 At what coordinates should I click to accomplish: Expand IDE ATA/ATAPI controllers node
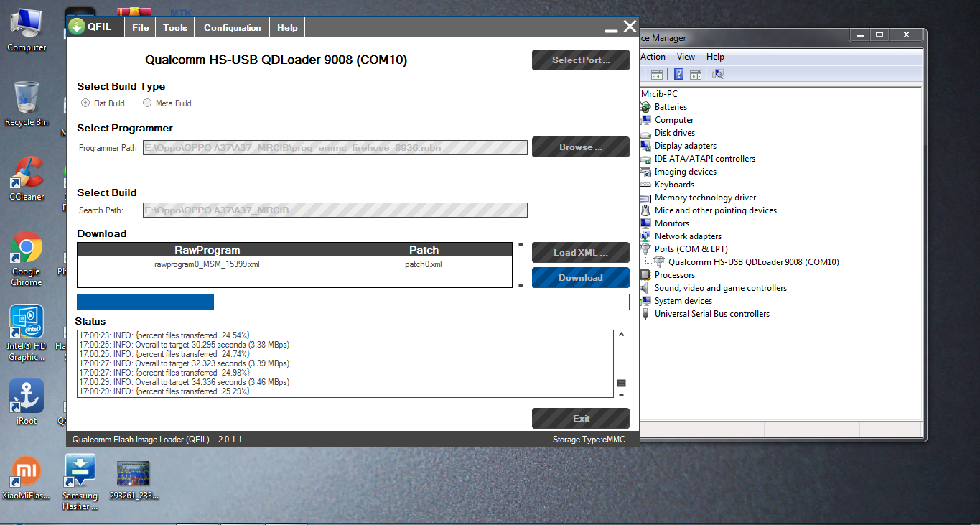point(704,159)
